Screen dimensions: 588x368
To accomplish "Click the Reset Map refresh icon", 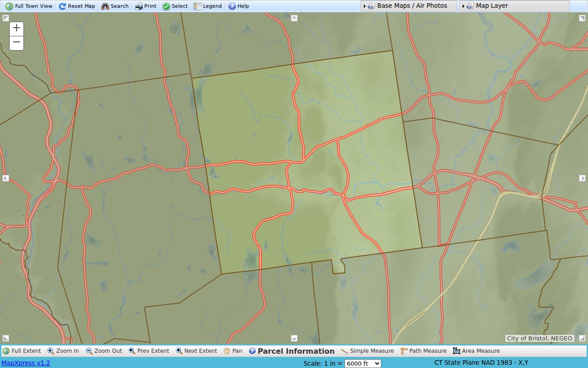I will pyautogui.click(x=62, y=6).
